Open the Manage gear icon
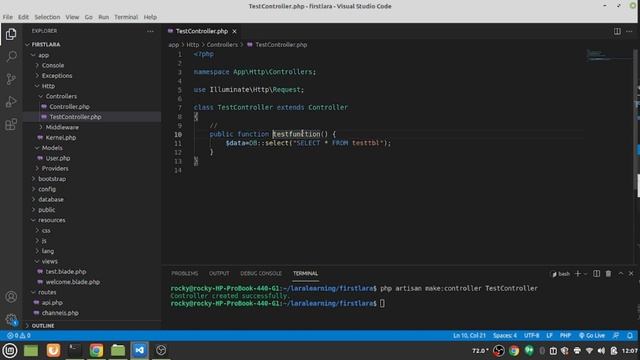Image resolution: width=640 pixels, height=360 pixels. click(x=11, y=319)
